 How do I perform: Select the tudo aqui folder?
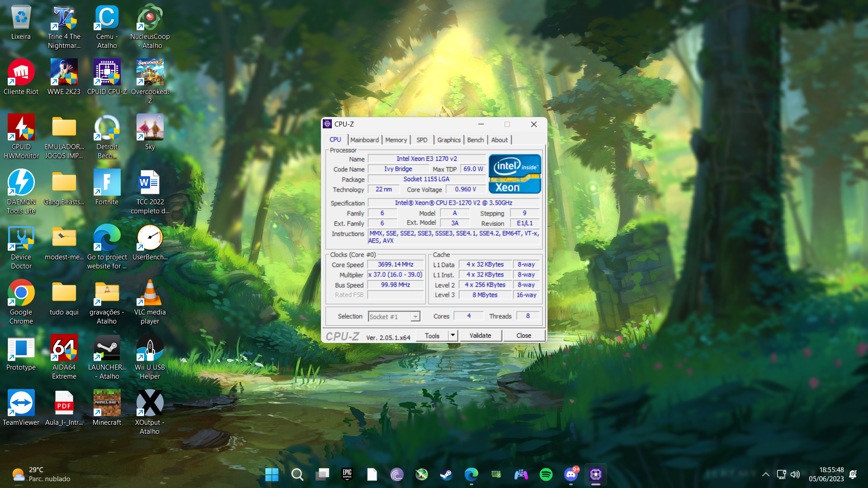64,298
